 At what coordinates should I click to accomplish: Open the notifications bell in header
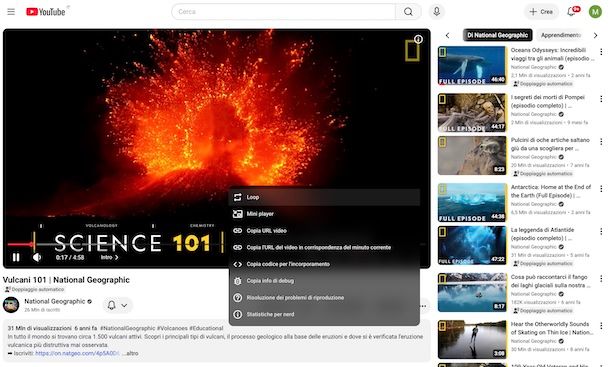click(x=571, y=12)
